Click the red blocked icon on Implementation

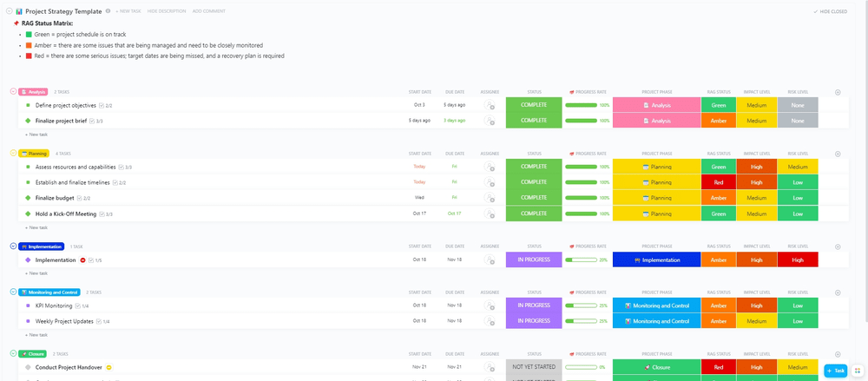click(x=82, y=259)
